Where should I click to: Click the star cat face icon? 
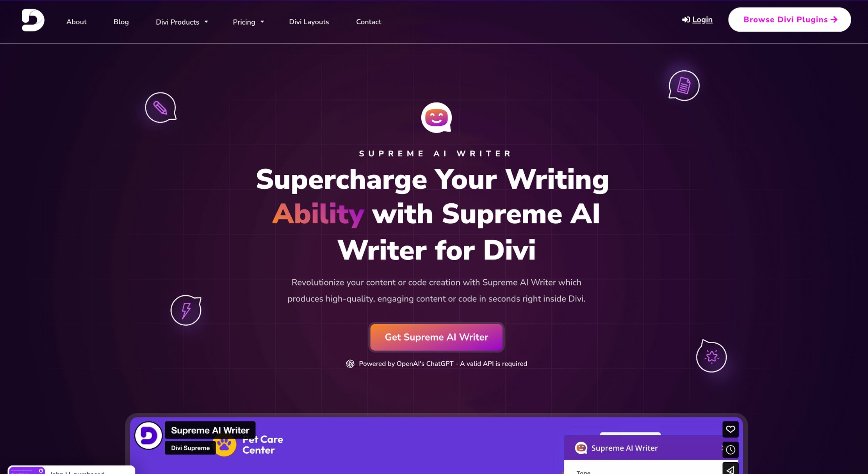pos(711,357)
